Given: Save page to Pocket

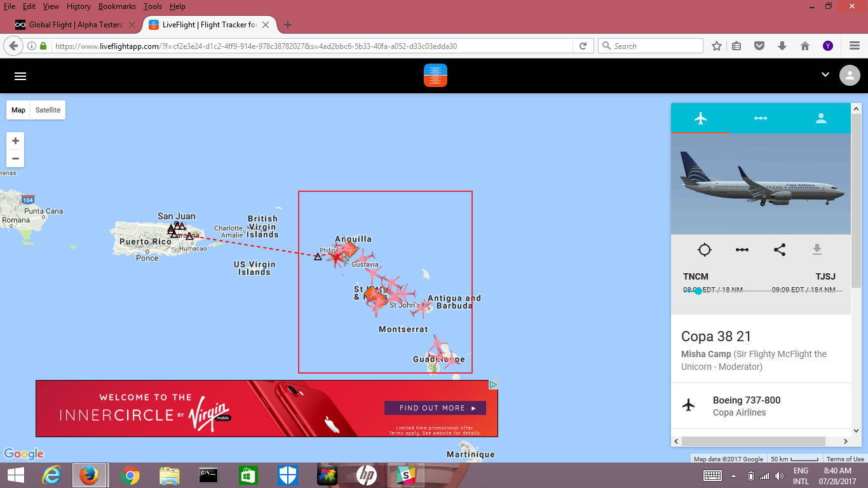Looking at the screenshot, I should pos(759,46).
